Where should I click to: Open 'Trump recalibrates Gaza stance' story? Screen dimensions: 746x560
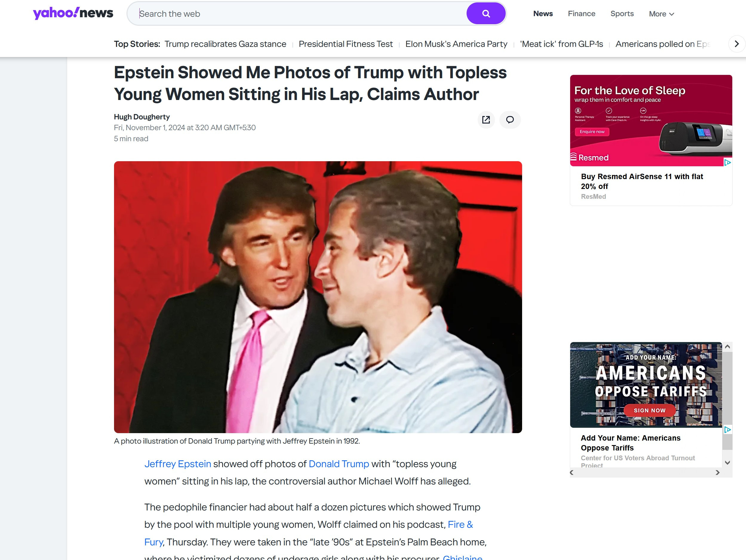pyautogui.click(x=225, y=44)
